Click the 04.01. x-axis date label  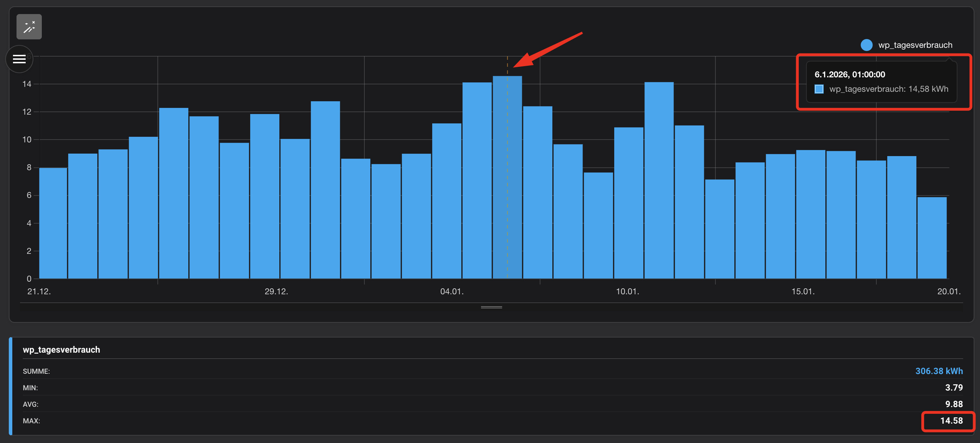coord(452,291)
